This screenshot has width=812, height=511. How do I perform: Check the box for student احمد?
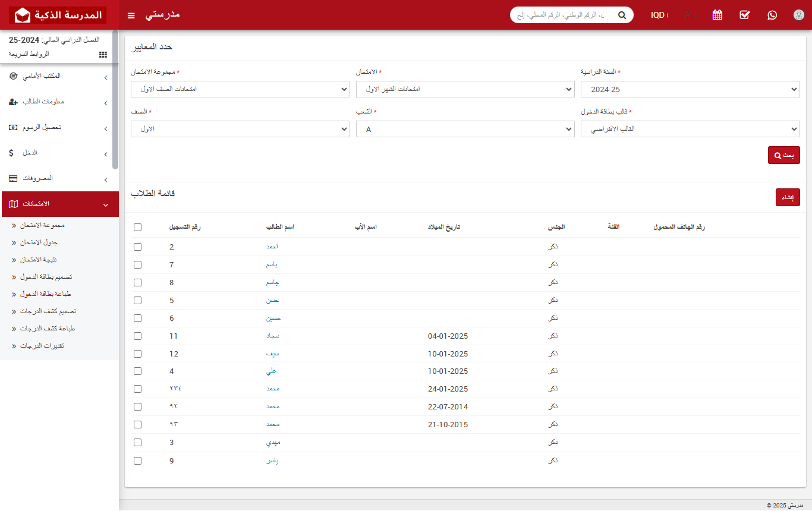coord(138,247)
